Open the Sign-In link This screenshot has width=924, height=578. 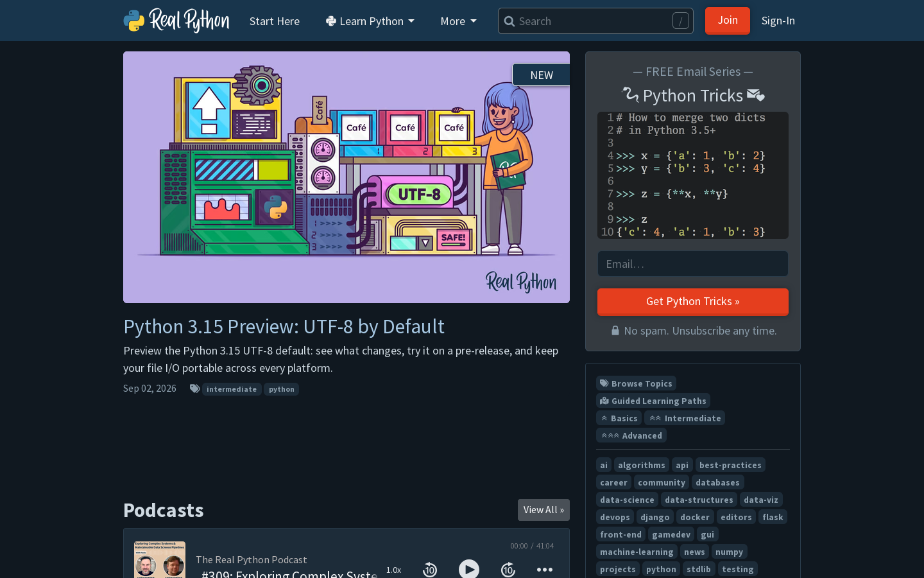tap(778, 21)
